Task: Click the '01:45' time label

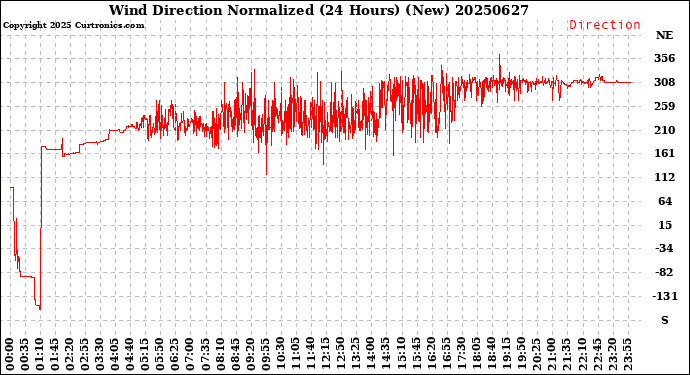Action: 55,354
